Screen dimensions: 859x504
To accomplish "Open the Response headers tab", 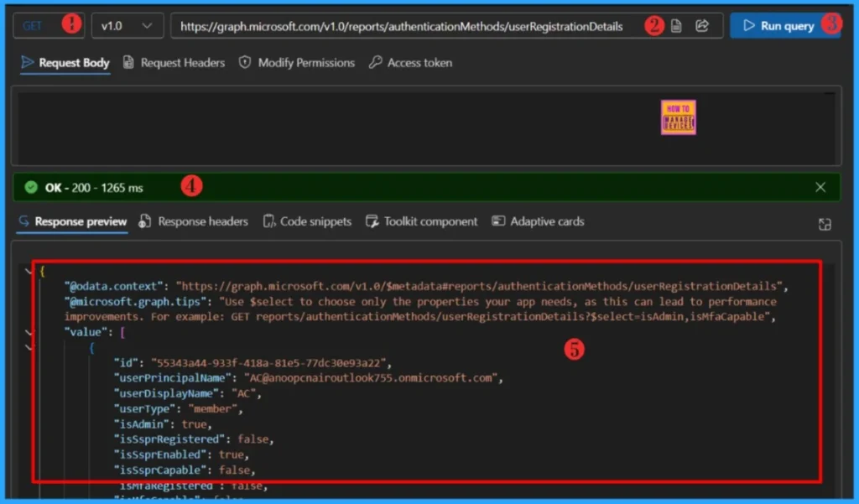I will [x=194, y=222].
